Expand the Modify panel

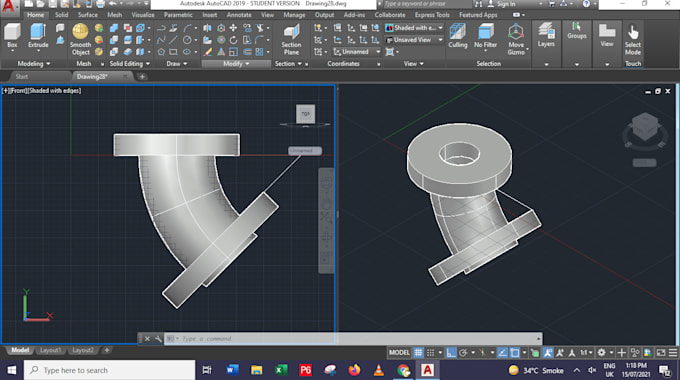coord(236,64)
